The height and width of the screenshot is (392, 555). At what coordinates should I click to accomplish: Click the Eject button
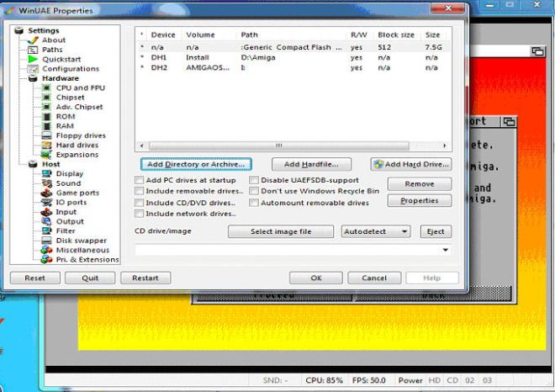click(x=436, y=231)
